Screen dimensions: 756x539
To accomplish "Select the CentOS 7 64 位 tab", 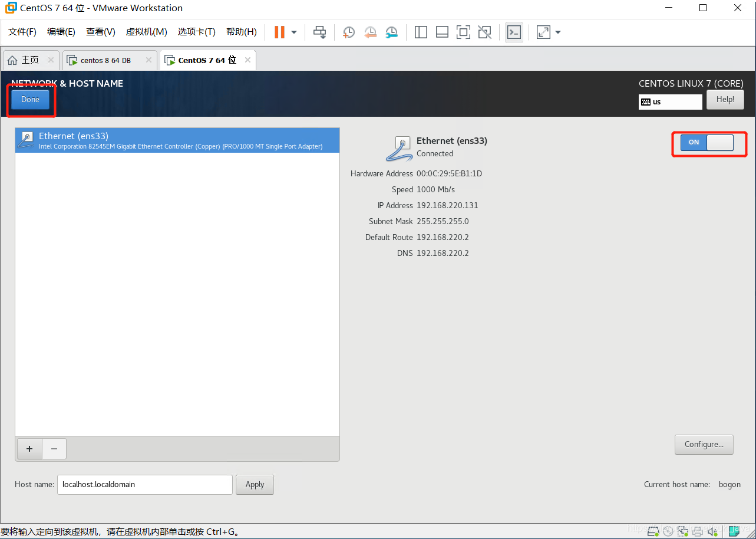I will click(x=207, y=60).
